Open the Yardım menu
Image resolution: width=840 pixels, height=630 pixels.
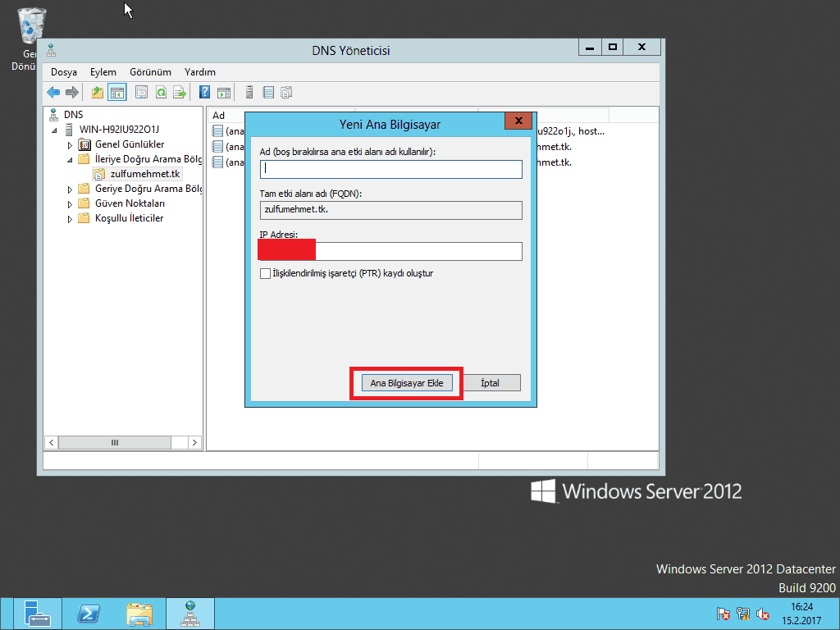(200, 72)
